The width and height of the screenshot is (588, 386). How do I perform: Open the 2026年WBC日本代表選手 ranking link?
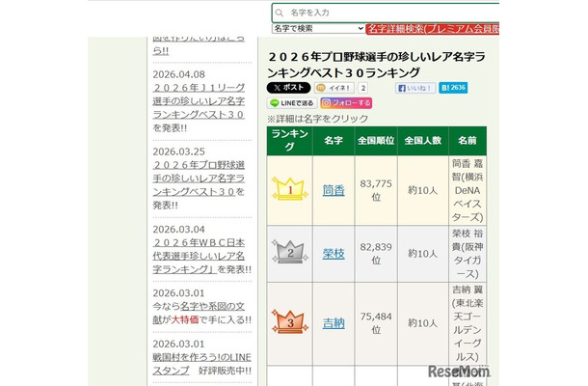199,256
